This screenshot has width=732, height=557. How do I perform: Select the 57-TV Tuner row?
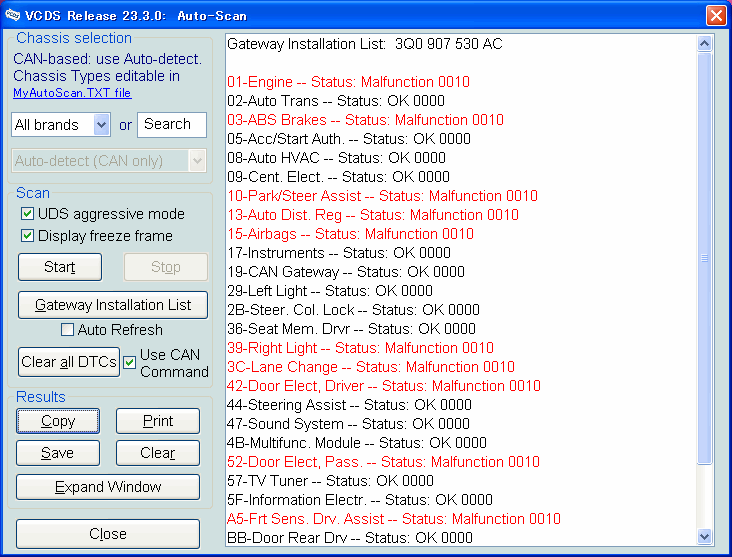331,481
